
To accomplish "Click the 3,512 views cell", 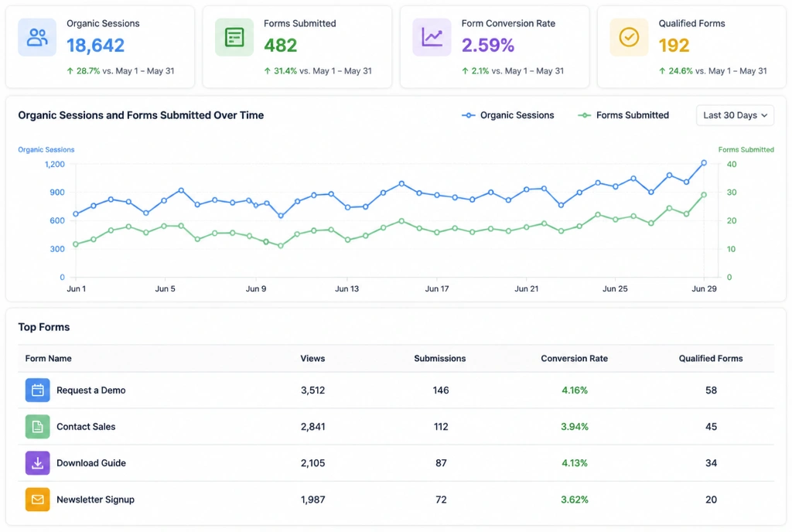I will 312,390.
